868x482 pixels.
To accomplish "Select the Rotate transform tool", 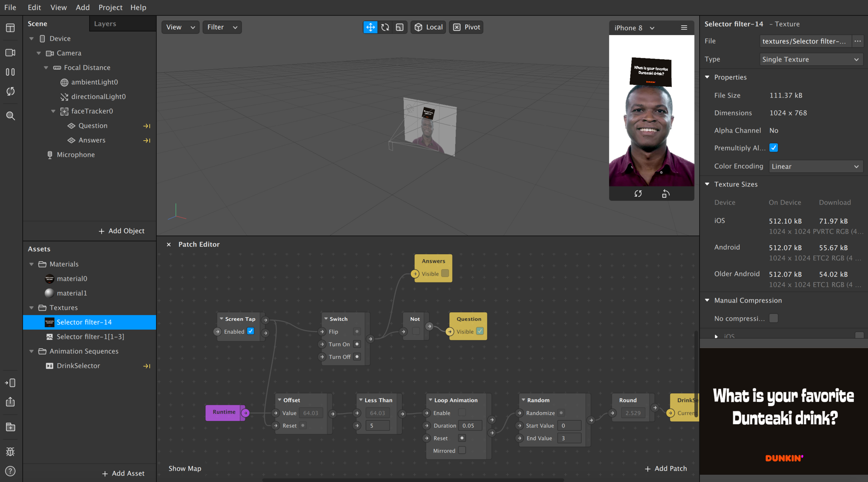I will [x=385, y=27].
